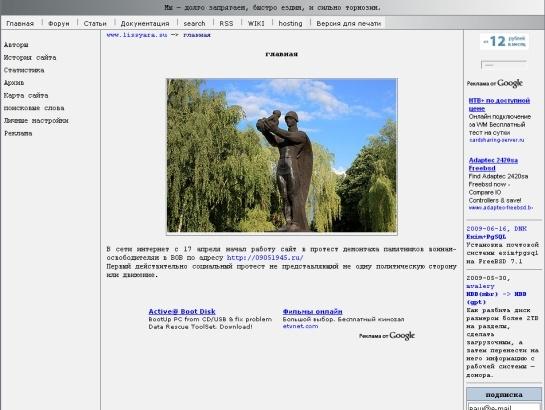Open HDD(mbr) -> HDD (gpt) article
Image resolution: width=545 pixels, height=410 pixels.
tap(496, 298)
